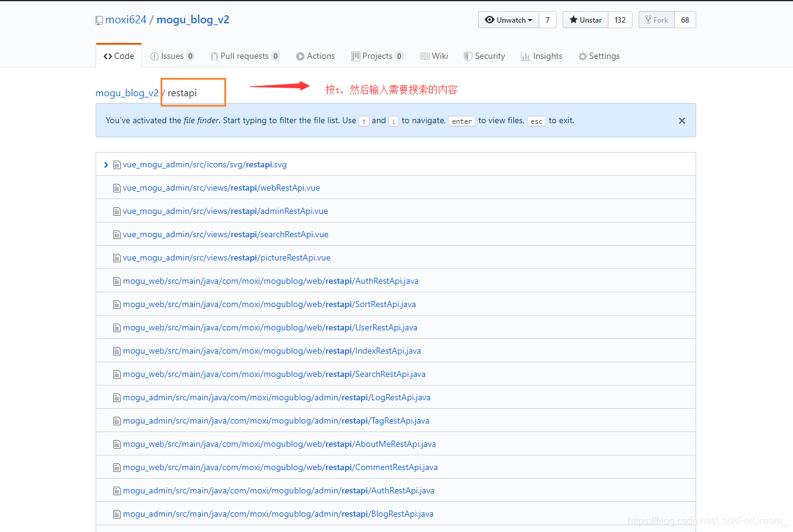Image resolution: width=793 pixels, height=532 pixels.
Task: Click the mogu_blog_v2 breadcrumb link
Action: 127,93
